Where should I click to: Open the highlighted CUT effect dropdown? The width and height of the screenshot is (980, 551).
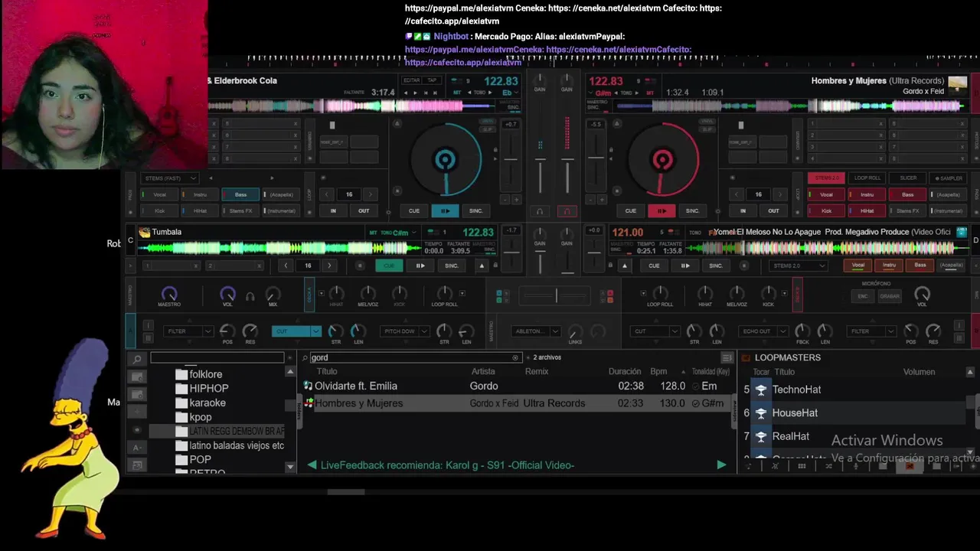click(x=296, y=331)
